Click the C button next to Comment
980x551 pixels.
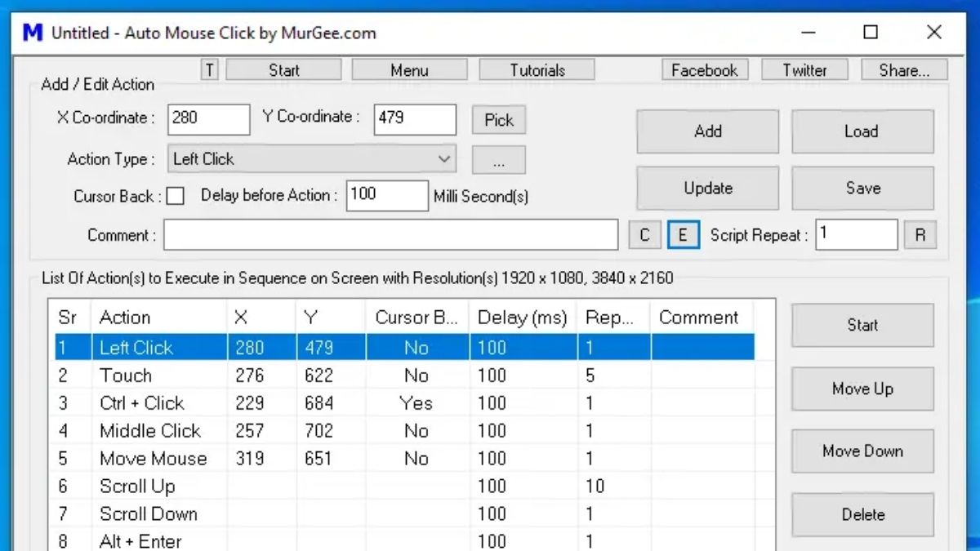[x=644, y=236]
